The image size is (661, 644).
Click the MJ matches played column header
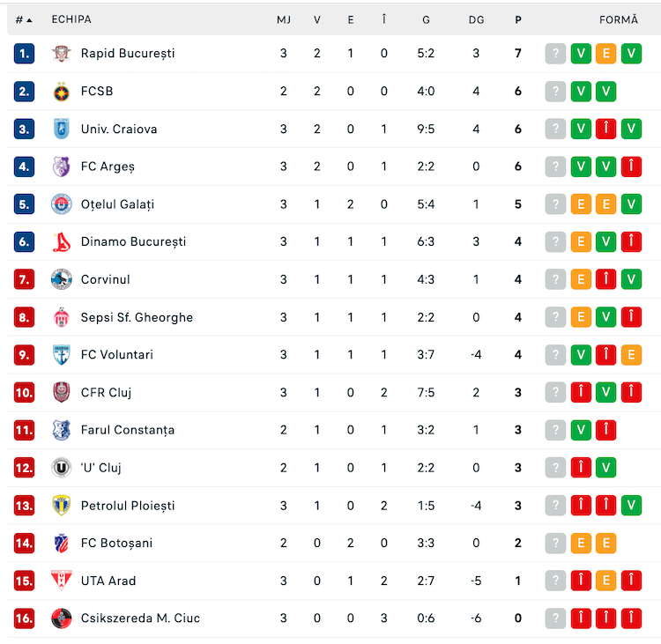[284, 19]
